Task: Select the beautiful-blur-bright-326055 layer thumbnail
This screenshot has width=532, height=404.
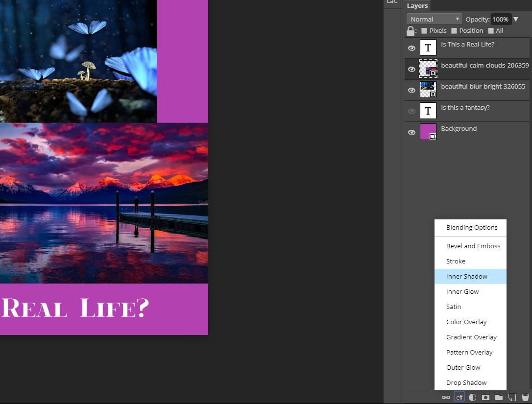Action: (428, 90)
